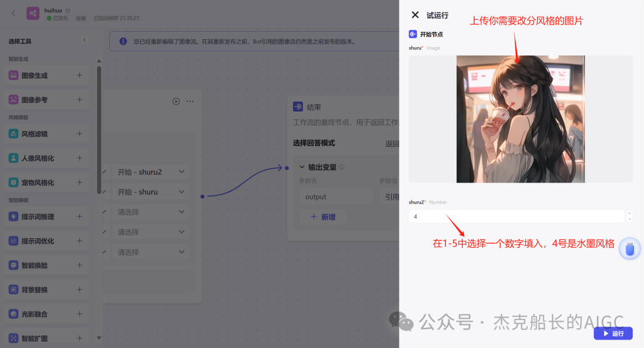
Task: Add 人像风格化 node with plus
Action: [80, 158]
